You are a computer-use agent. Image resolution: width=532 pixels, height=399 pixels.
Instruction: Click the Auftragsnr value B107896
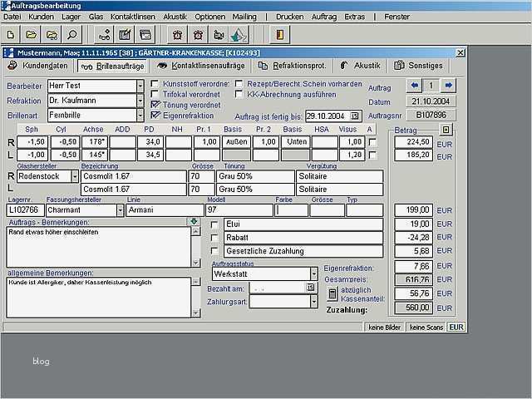431,115
